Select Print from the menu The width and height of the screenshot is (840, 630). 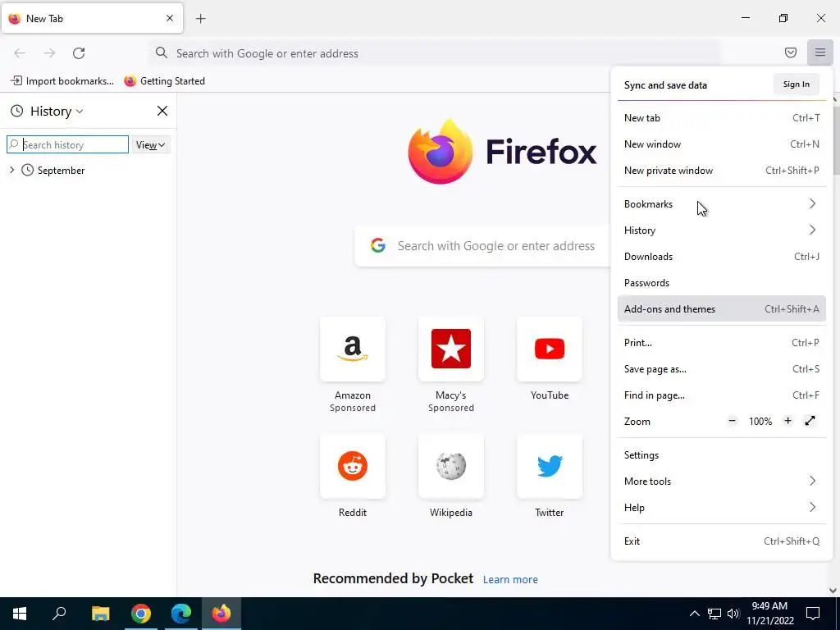click(x=722, y=342)
